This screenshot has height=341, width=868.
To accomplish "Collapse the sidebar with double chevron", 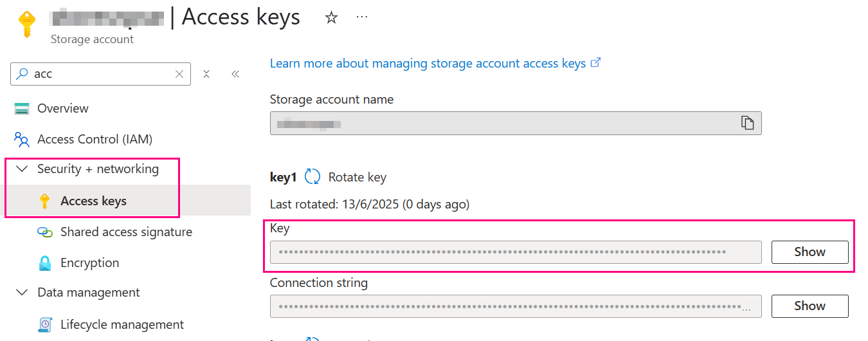I will coord(235,74).
